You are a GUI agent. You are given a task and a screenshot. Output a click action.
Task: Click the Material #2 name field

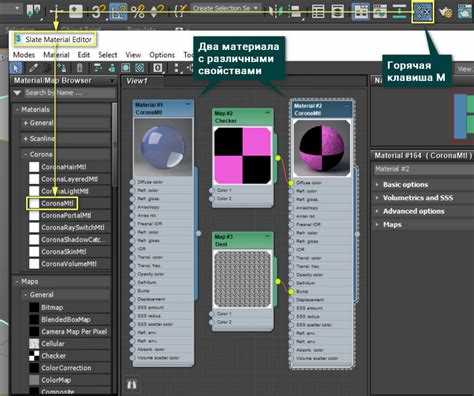(x=423, y=169)
